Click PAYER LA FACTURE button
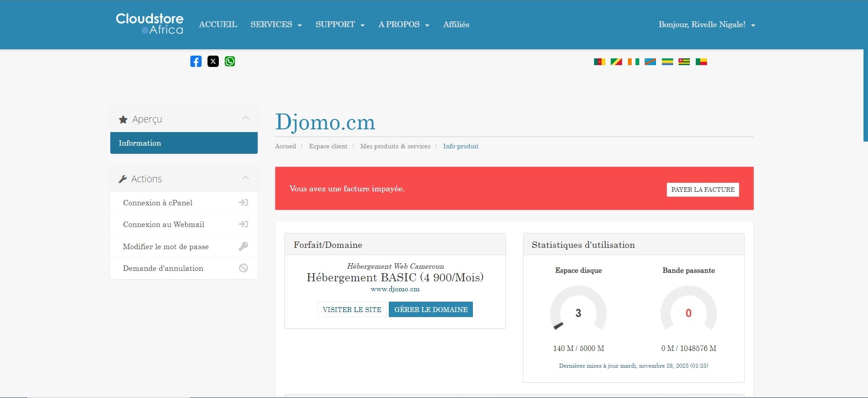Screen dimensions: 868x398 coord(703,190)
